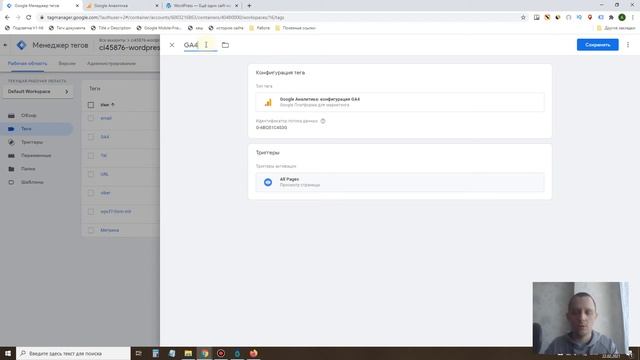
Task: Close the Google Менеджер тегов browser tab
Action: pos(77,6)
